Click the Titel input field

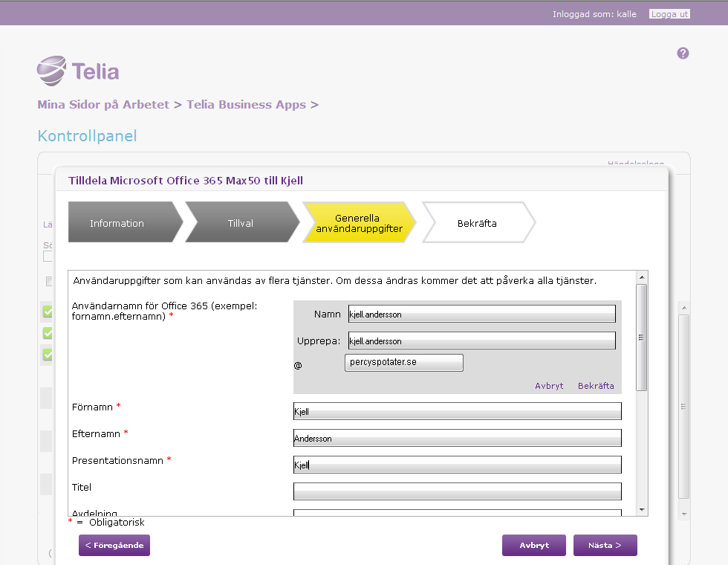coord(458,491)
